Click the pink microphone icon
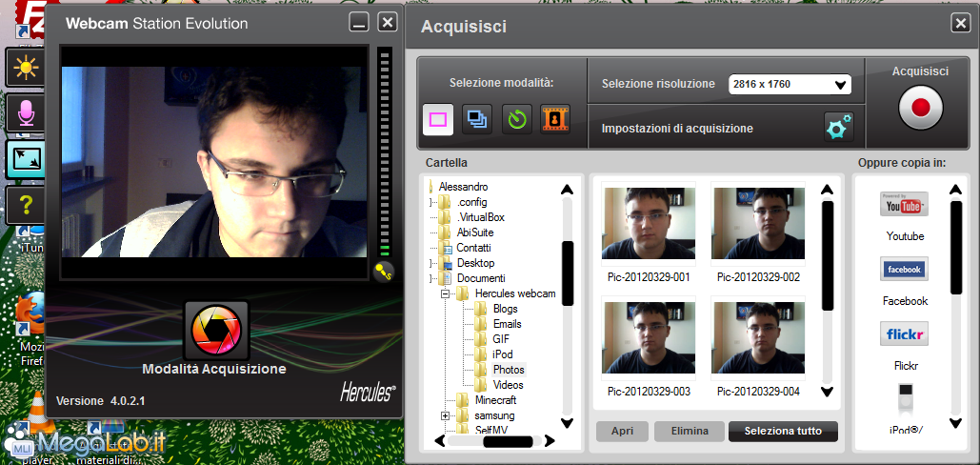 (24, 113)
